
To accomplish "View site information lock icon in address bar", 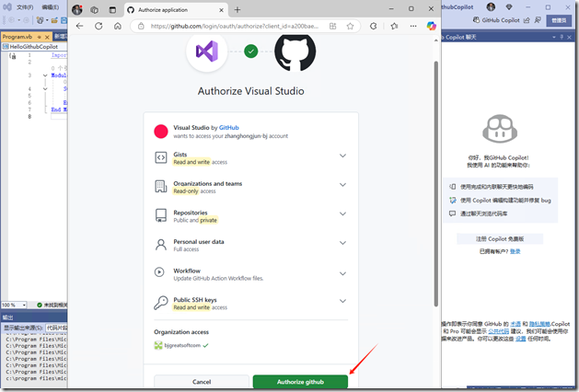I will pyautogui.click(x=141, y=26).
